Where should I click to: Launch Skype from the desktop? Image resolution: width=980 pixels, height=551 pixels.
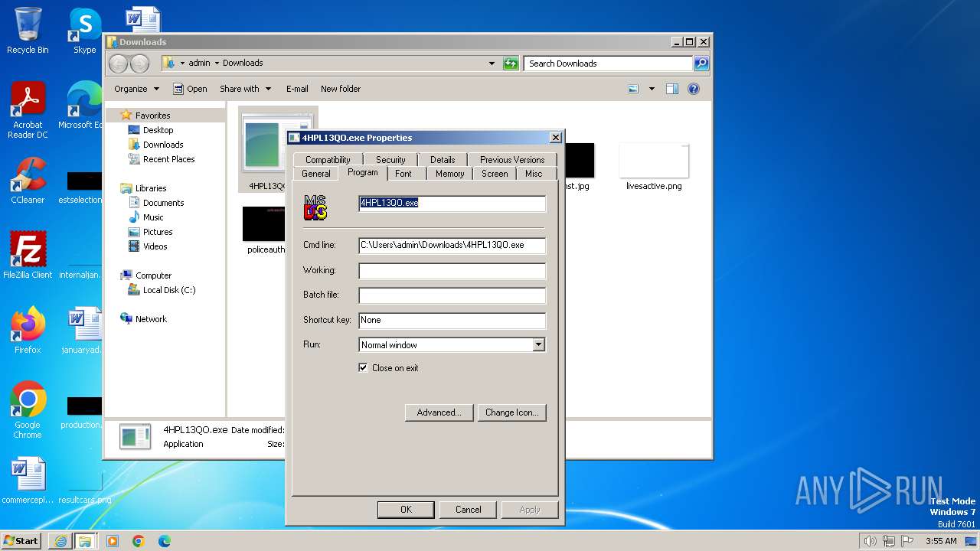click(84, 31)
